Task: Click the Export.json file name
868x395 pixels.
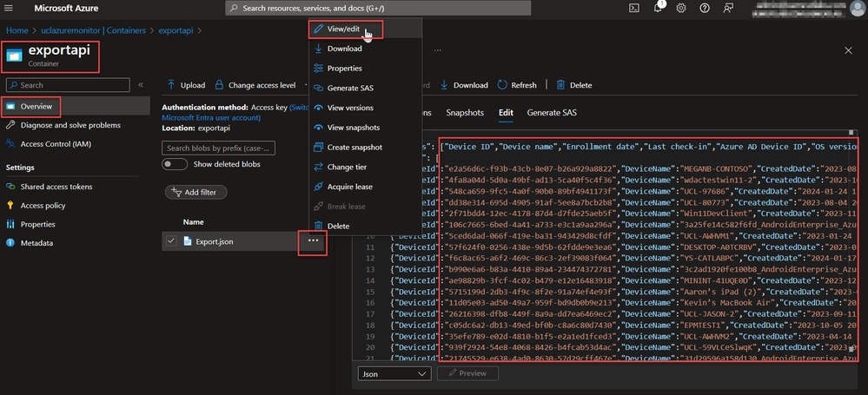Action: [x=215, y=241]
